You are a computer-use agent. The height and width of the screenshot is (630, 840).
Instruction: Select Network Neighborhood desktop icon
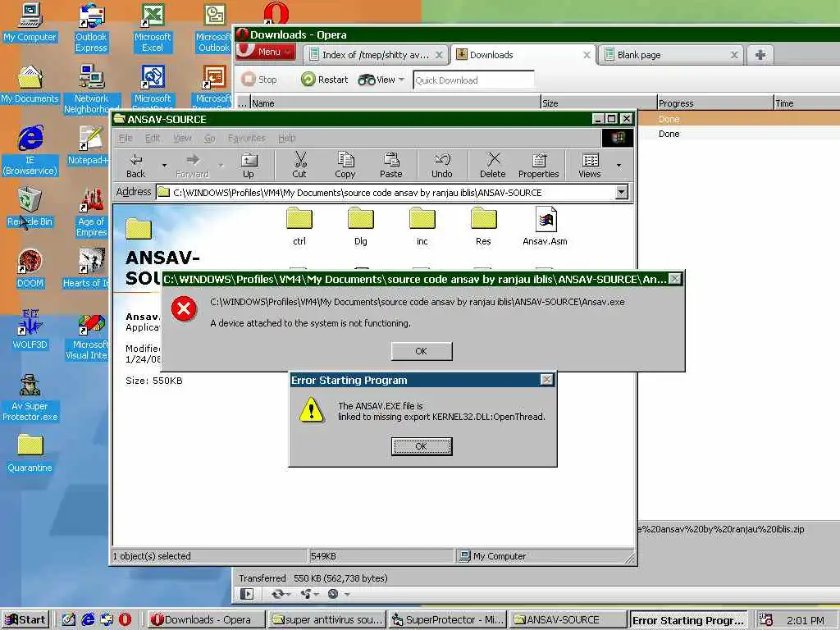(x=92, y=89)
